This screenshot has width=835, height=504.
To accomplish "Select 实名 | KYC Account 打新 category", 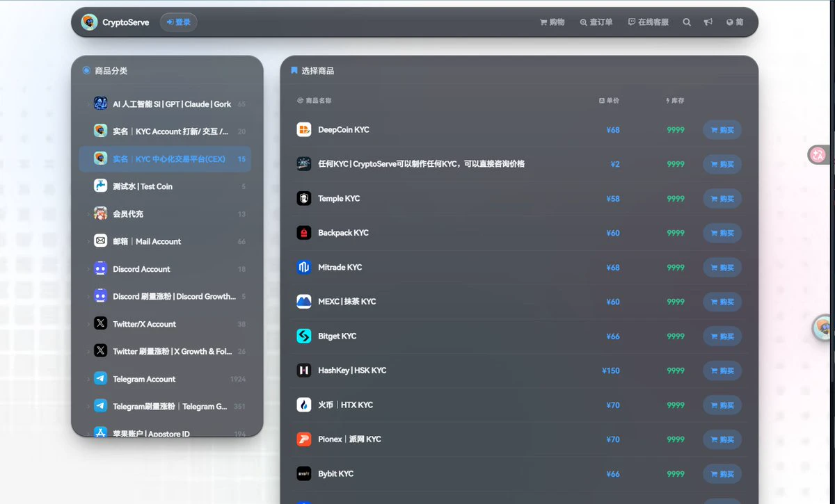I will point(166,131).
